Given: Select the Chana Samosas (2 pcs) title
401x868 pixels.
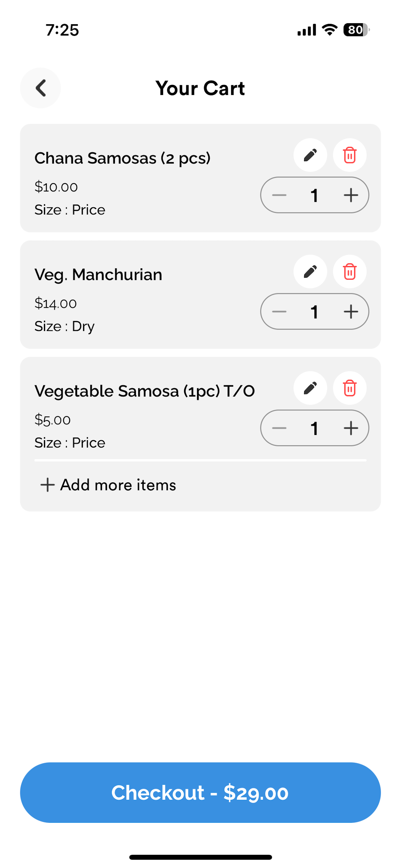Looking at the screenshot, I should (122, 158).
